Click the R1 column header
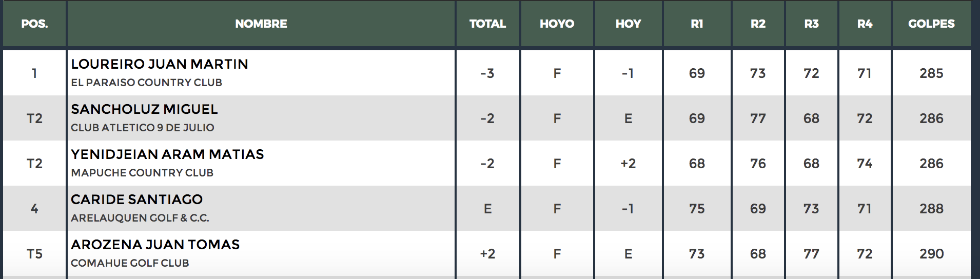Screen dimensions: 980x279 point(697,24)
